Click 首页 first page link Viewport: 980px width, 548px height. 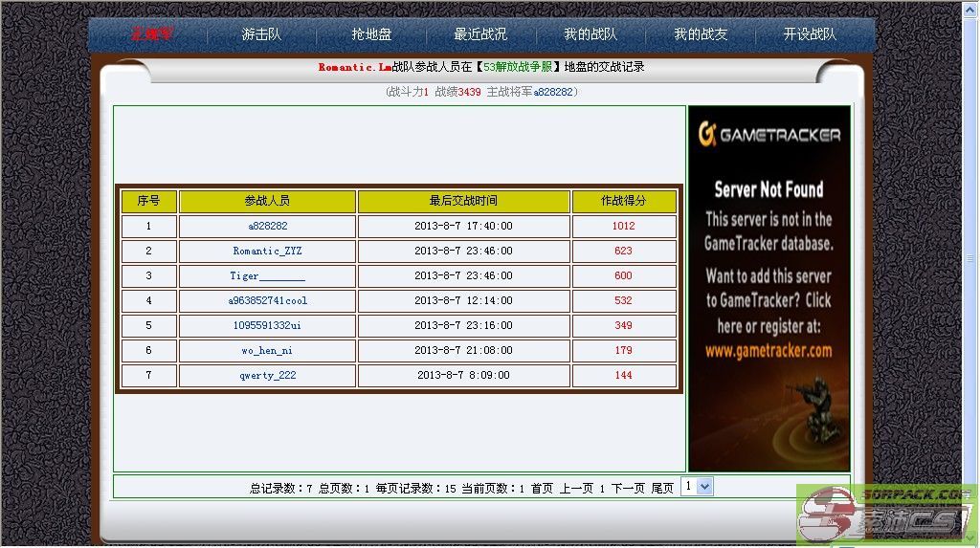[x=542, y=488]
